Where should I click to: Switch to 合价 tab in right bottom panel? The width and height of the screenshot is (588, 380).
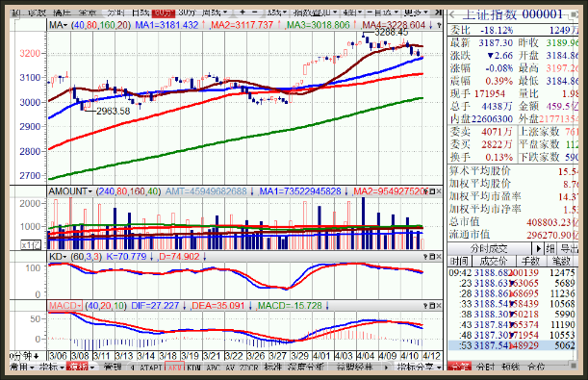[x=536, y=367]
